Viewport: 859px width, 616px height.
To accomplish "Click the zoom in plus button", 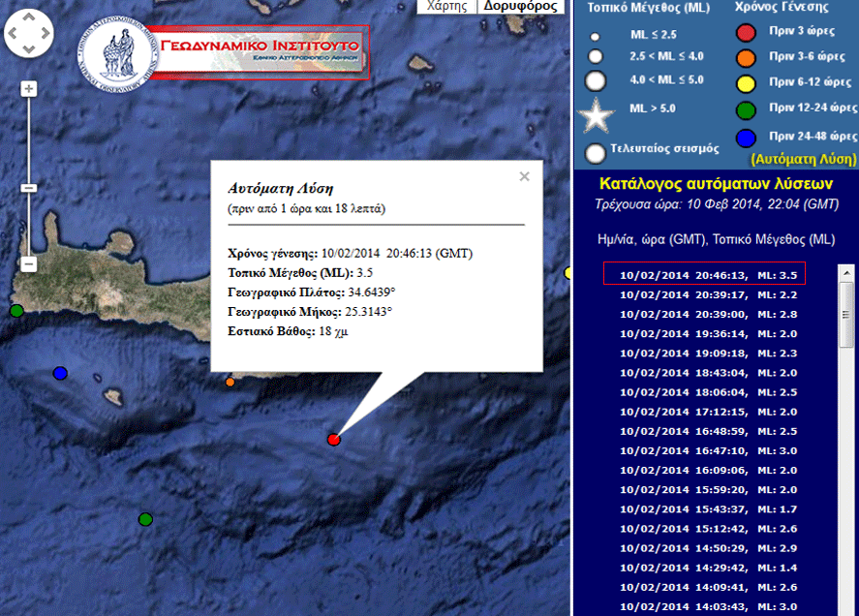I will pyautogui.click(x=29, y=89).
